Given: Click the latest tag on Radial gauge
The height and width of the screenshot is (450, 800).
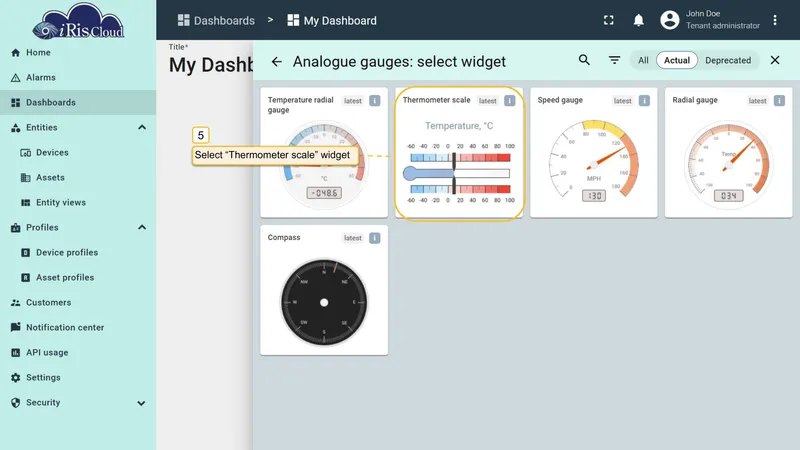Looking at the screenshot, I should point(757,101).
